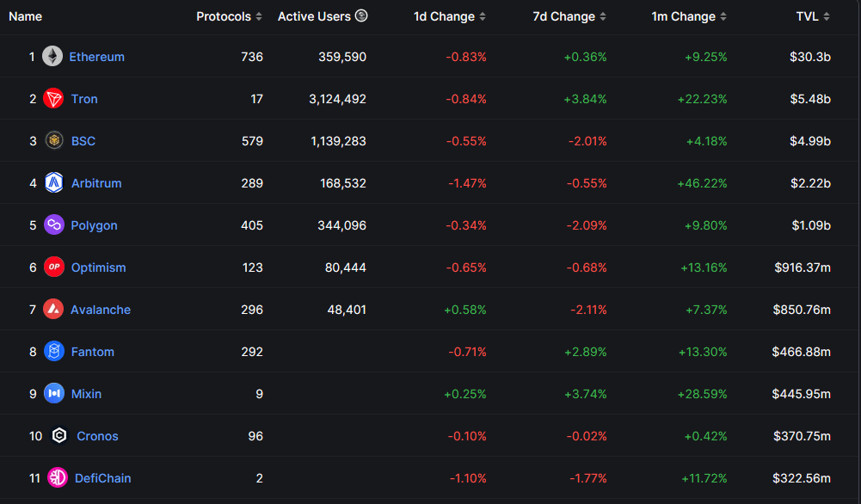
Task: Click the Fantom chain logo icon
Action: click(x=54, y=352)
